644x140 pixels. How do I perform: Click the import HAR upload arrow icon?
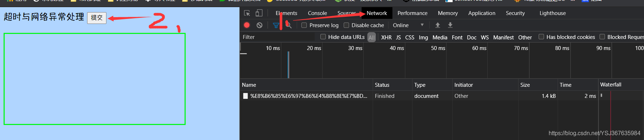[x=438, y=25]
